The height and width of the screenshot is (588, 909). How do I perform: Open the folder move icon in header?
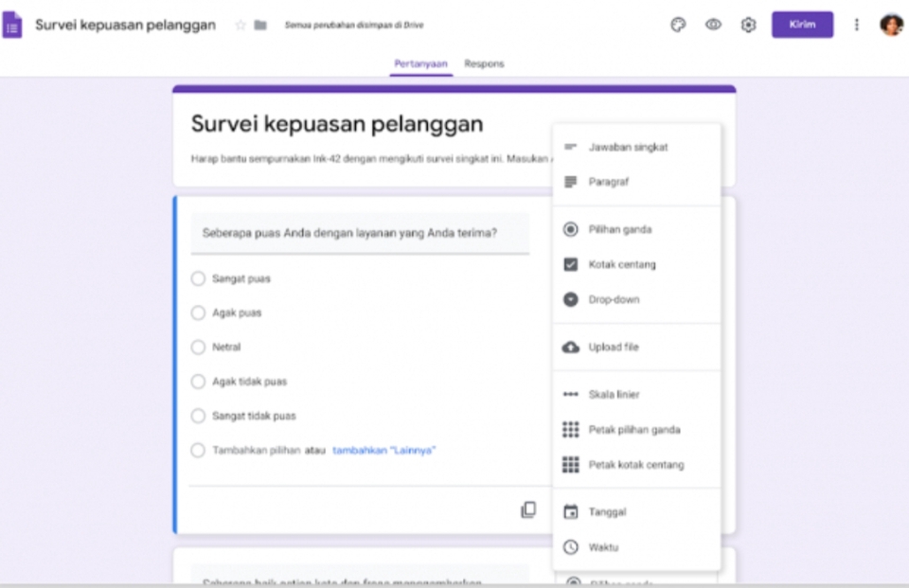coord(261,25)
